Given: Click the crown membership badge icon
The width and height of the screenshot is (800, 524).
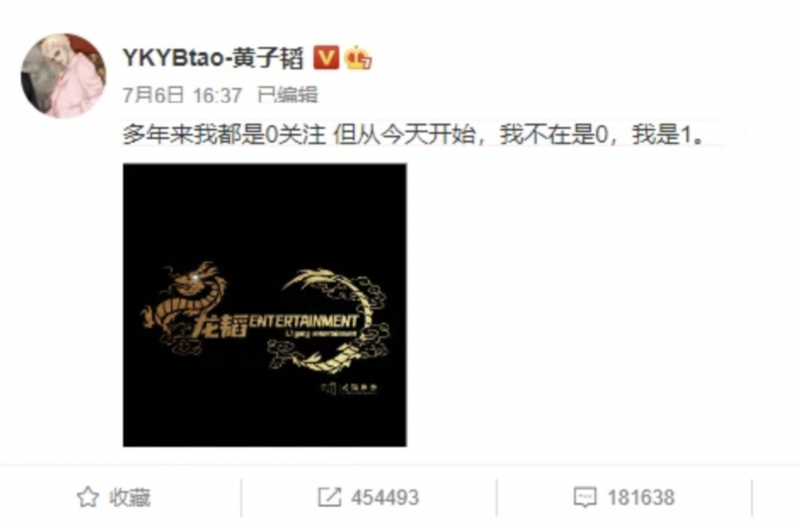Looking at the screenshot, I should click(x=358, y=57).
